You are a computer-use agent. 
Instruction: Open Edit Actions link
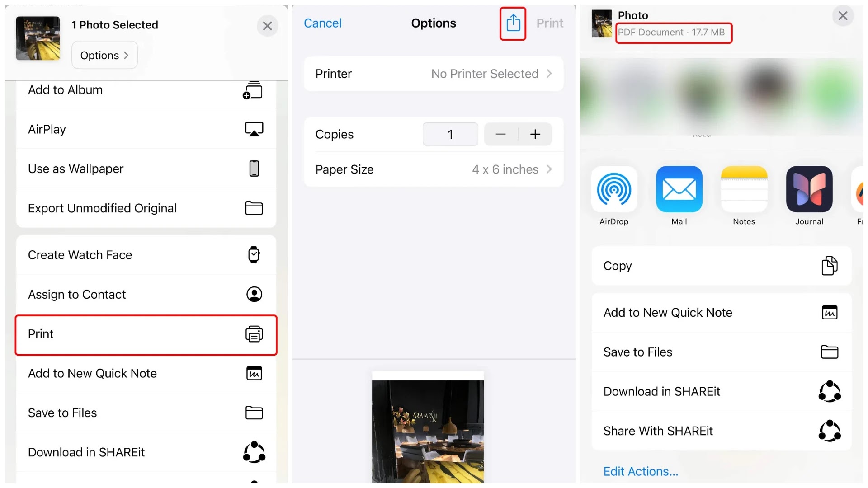(x=641, y=471)
